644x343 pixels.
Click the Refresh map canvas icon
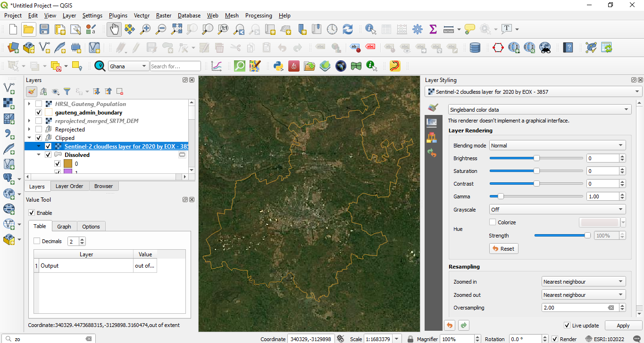click(348, 29)
